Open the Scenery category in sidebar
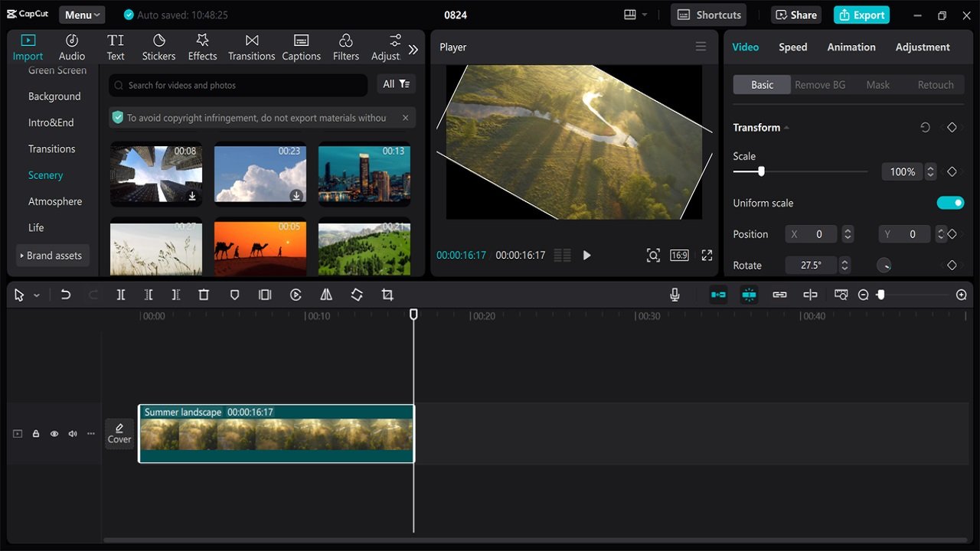Viewport: 980px width, 551px height. [x=45, y=174]
